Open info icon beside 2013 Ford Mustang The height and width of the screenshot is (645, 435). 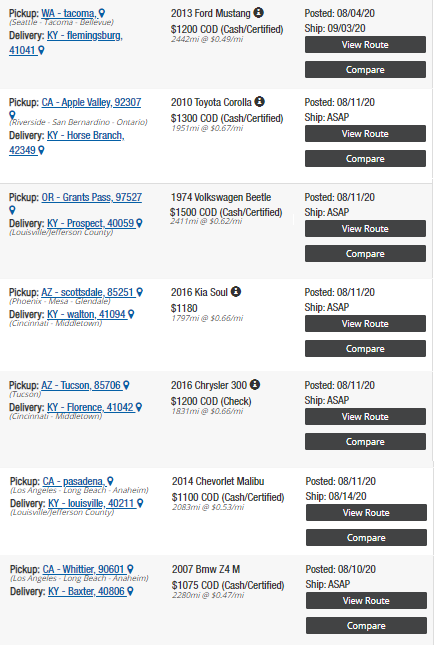click(x=258, y=13)
